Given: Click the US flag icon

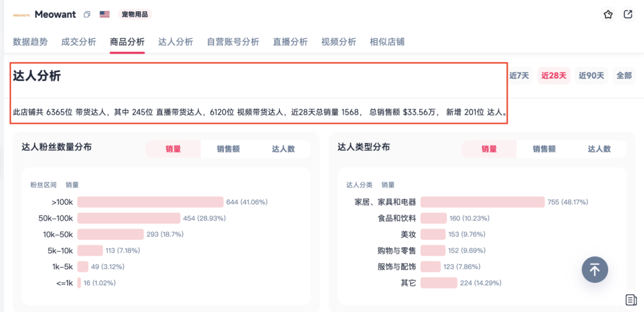Looking at the screenshot, I should coord(104,14).
